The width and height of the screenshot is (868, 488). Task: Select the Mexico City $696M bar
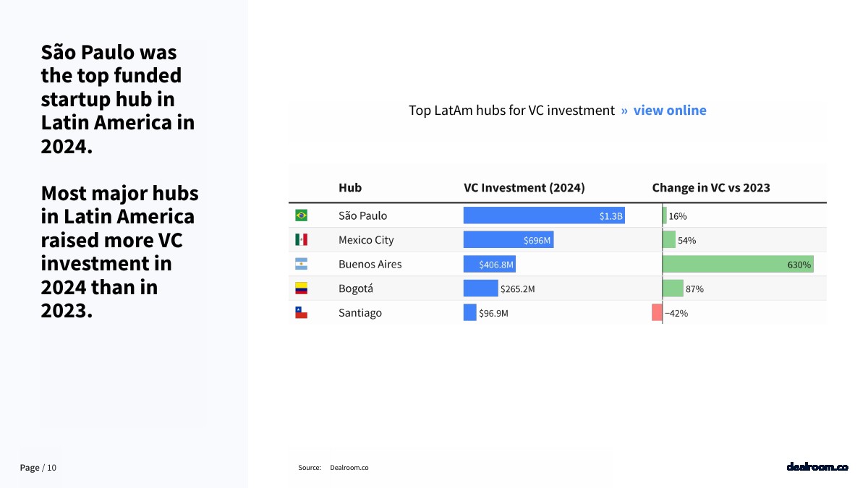point(508,239)
